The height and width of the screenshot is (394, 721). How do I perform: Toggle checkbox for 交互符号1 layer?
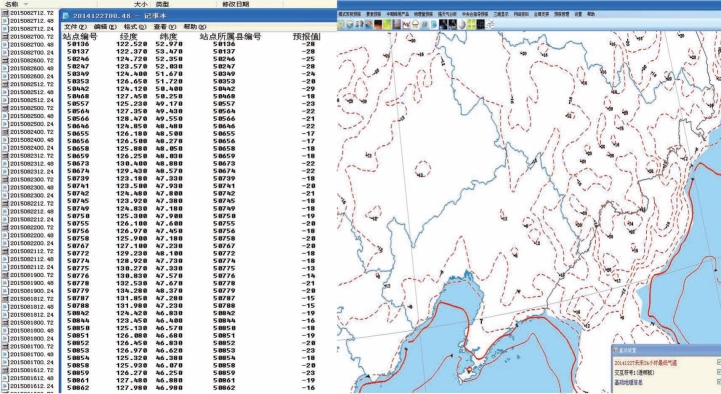719,372
